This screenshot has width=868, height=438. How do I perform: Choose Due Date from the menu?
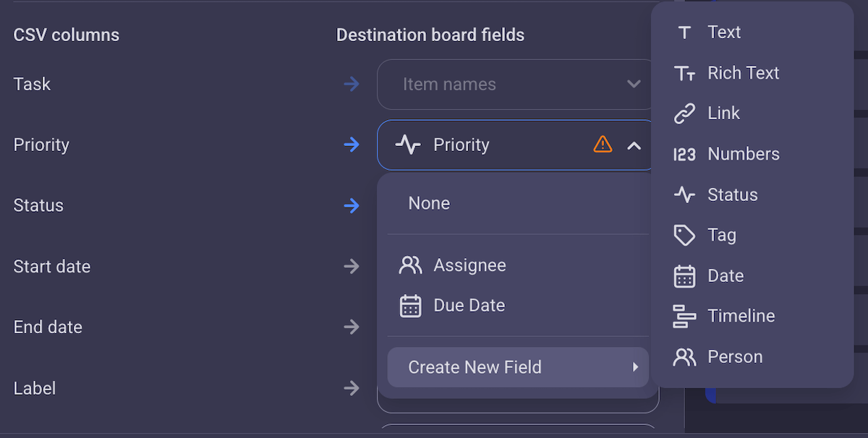tap(469, 305)
